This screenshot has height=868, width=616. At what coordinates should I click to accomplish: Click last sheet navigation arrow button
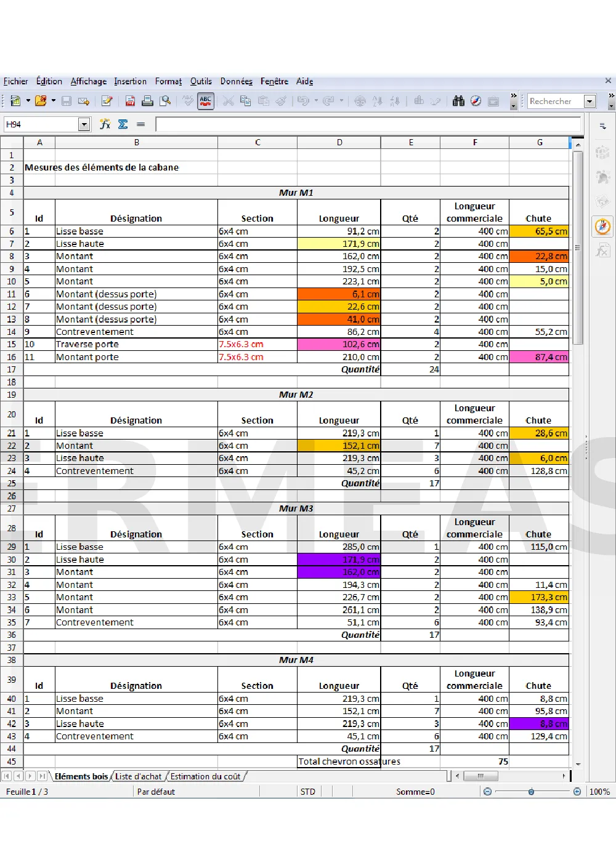(42, 776)
